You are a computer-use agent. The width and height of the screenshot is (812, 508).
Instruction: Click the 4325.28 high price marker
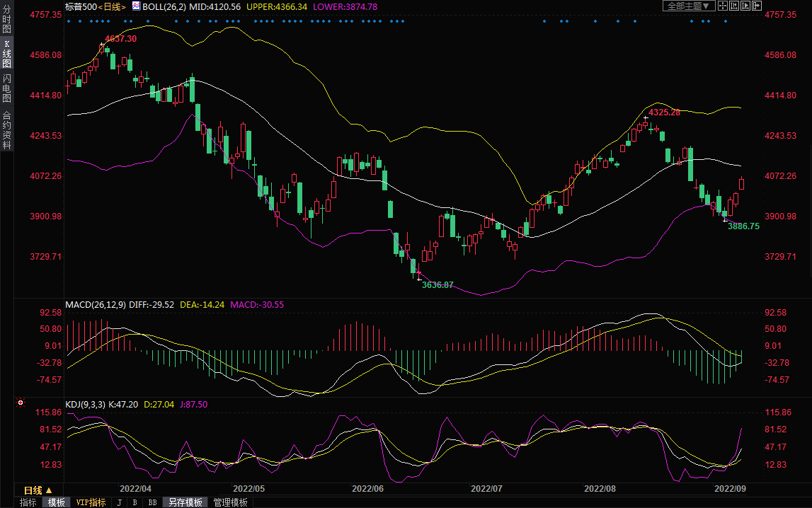pos(664,112)
